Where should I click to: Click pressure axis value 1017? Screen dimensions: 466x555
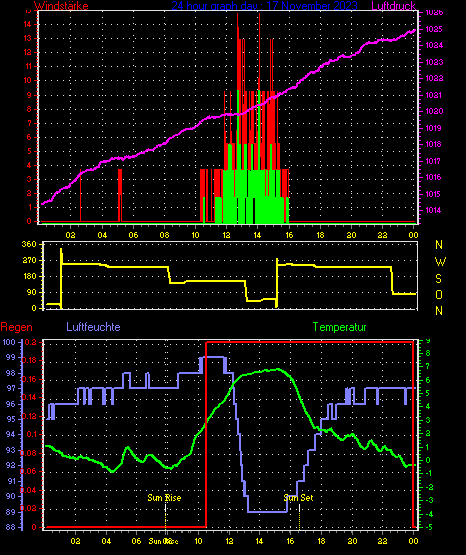[x=434, y=161]
